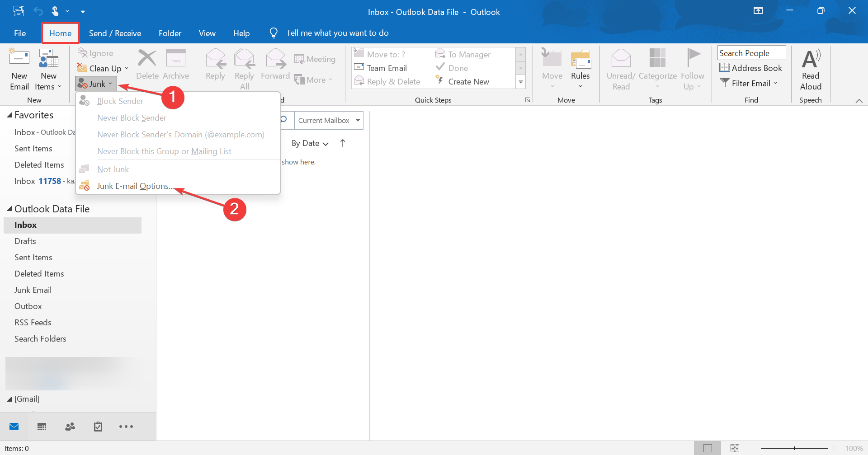This screenshot has width=868, height=455.
Task: Collapse the [Gmail] folder
Action: point(9,399)
